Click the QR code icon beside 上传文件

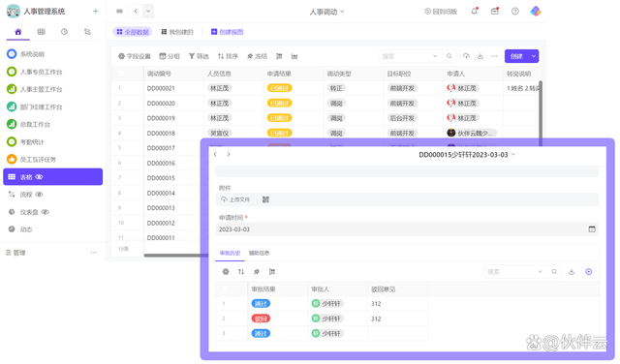pos(265,199)
